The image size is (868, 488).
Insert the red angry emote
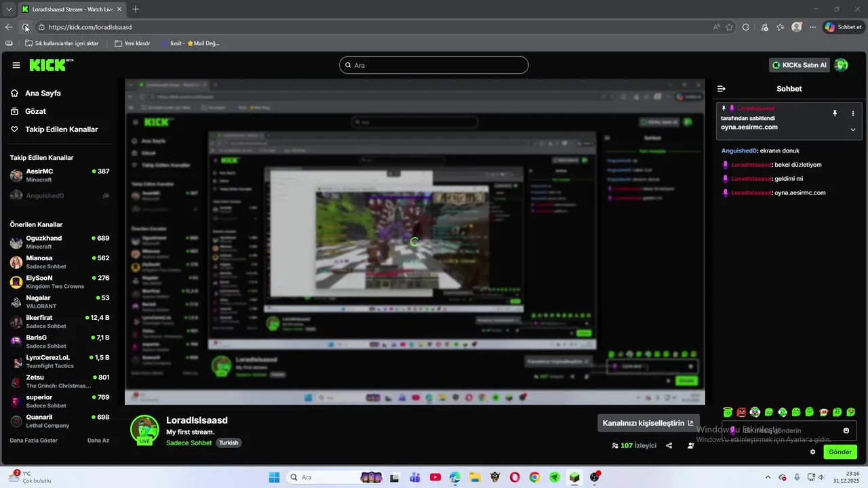click(741, 412)
